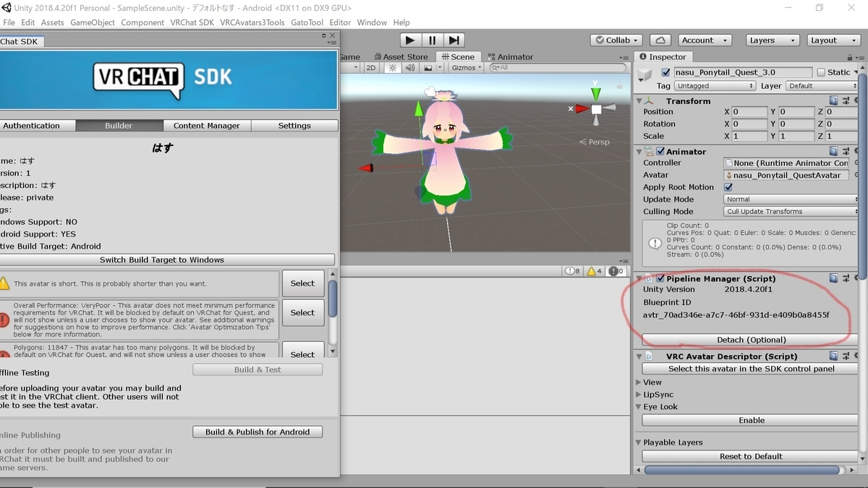Click the errors counter in the console bar
The image size is (868, 488).
(616, 271)
